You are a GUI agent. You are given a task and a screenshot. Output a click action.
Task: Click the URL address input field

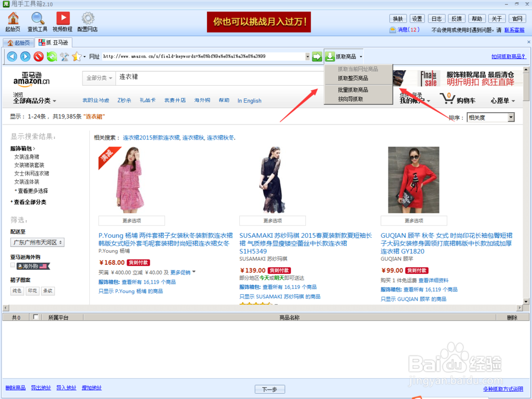click(204, 57)
